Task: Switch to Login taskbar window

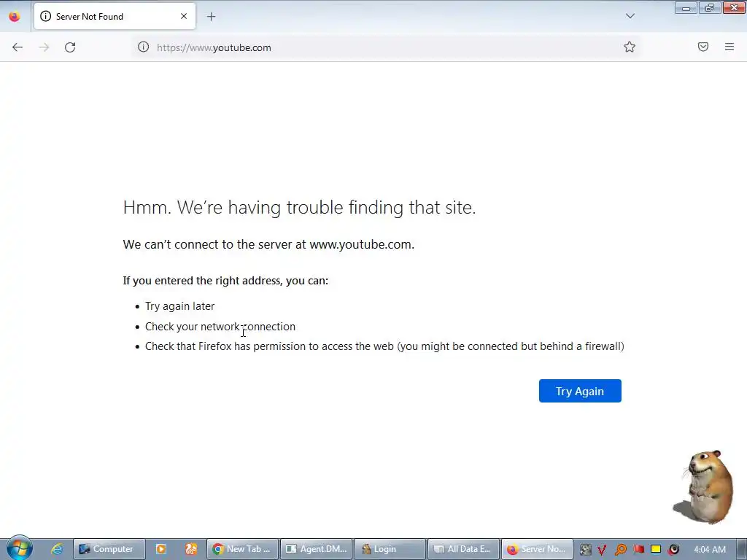Action: [x=390, y=549]
